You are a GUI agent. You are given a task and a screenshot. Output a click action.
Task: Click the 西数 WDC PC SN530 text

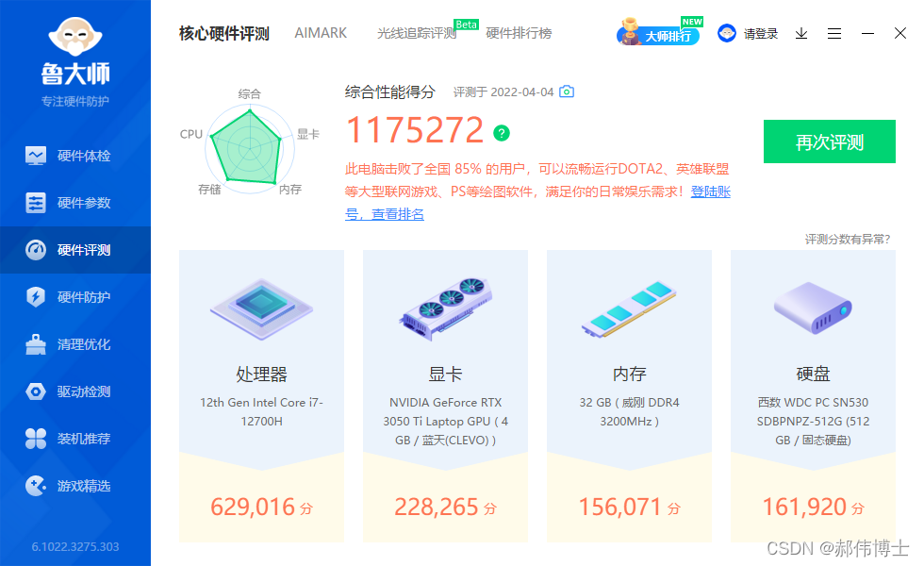click(x=813, y=421)
